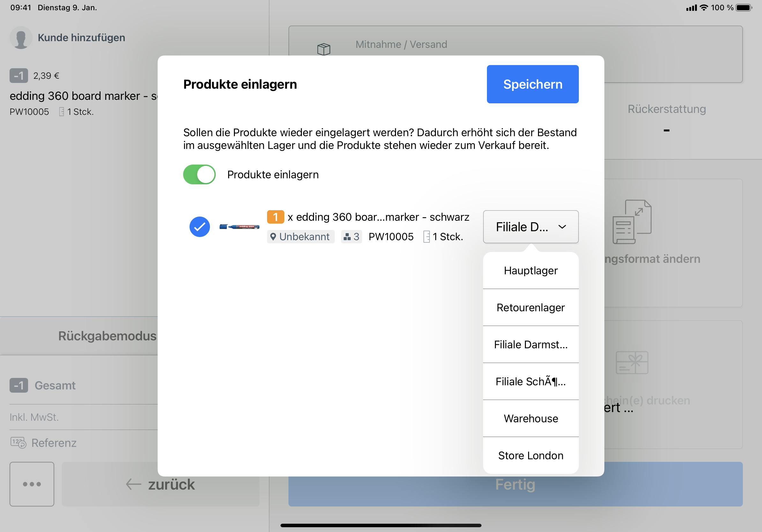Click the orange quantity badge

tap(275, 217)
